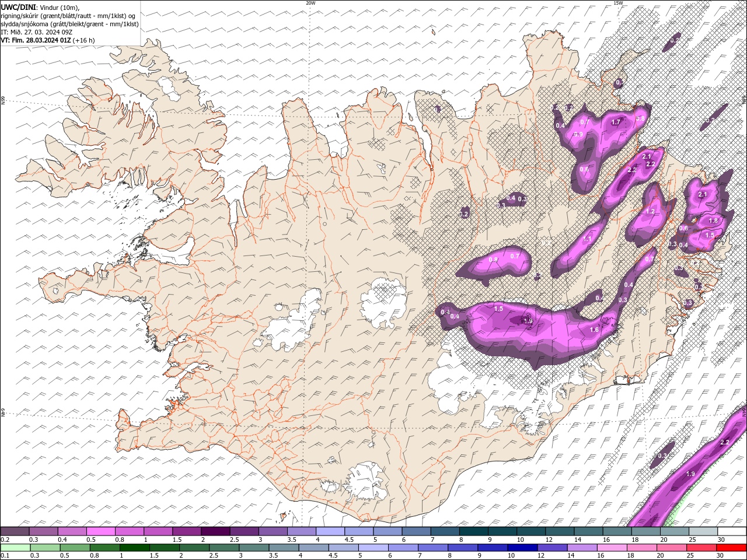
Task: Click the '(+16 h)' forecast offset text
Action: (84, 40)
